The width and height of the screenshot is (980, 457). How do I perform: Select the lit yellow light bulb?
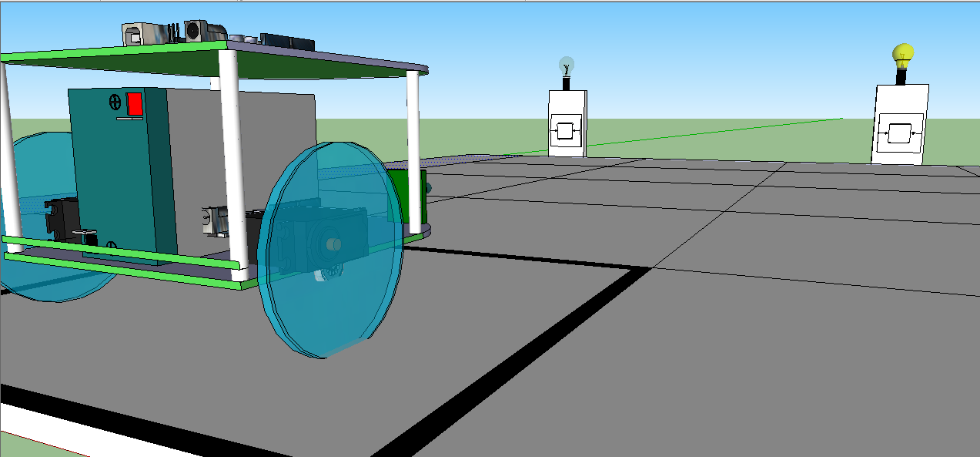pos(902,54)
